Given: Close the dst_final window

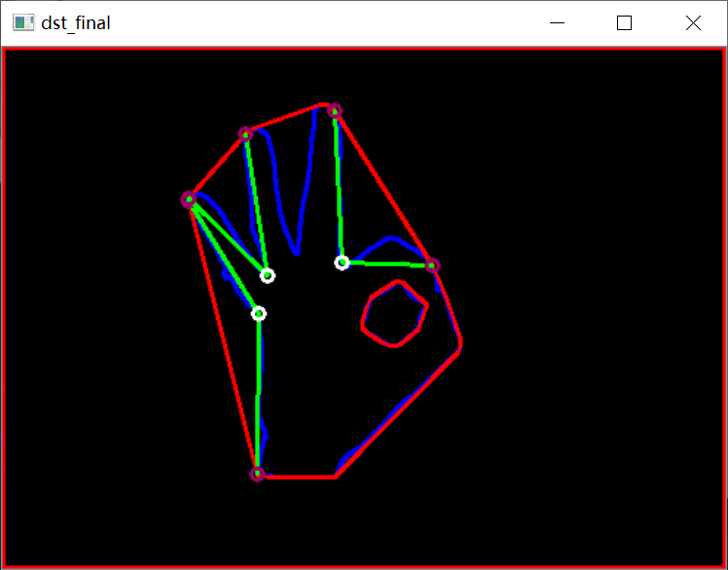Looking at the screenshot, I should tap(693, 22).
